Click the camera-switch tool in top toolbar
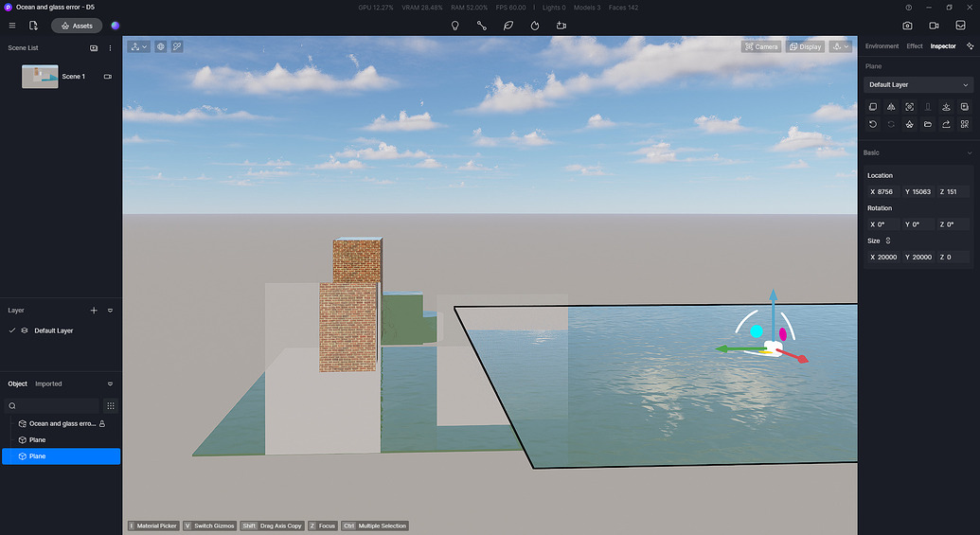980x535 pixels. 561,26
